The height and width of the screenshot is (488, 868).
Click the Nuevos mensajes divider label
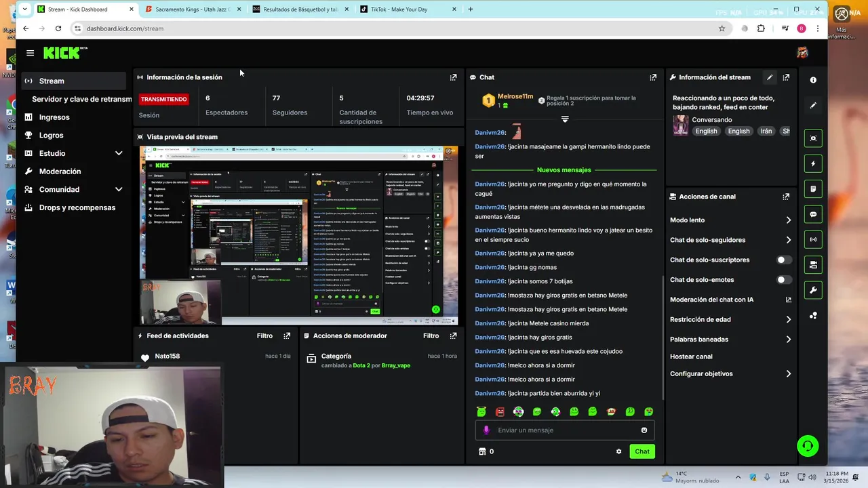[564, 170]
